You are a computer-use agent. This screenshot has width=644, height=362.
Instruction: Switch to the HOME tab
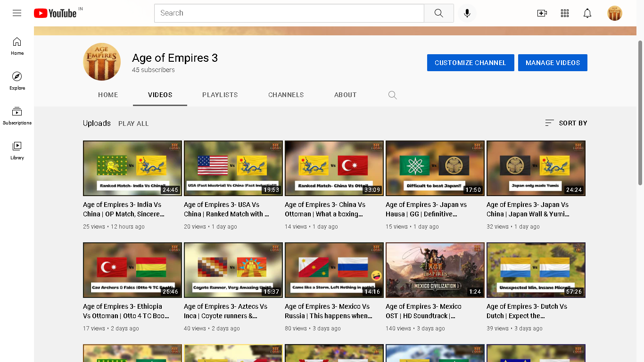108,95
